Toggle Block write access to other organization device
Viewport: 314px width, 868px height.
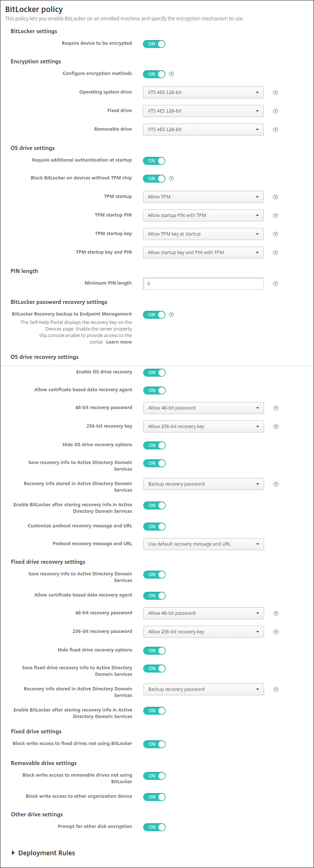click(154, 797)
